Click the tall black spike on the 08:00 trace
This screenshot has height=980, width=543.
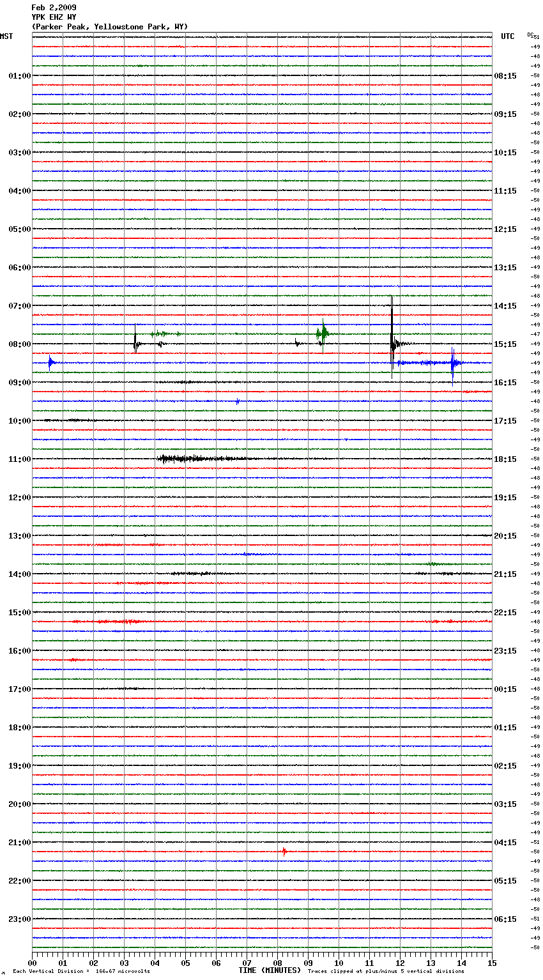tap(392, 337)
